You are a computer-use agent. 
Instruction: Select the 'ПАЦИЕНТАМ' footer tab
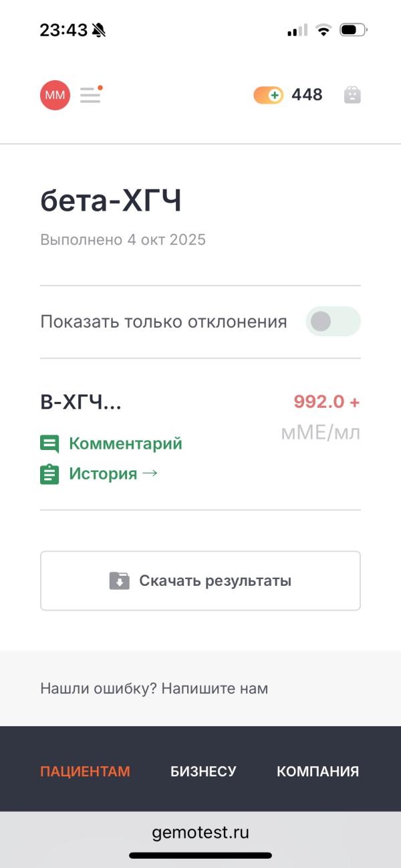(x=85, y=771)
